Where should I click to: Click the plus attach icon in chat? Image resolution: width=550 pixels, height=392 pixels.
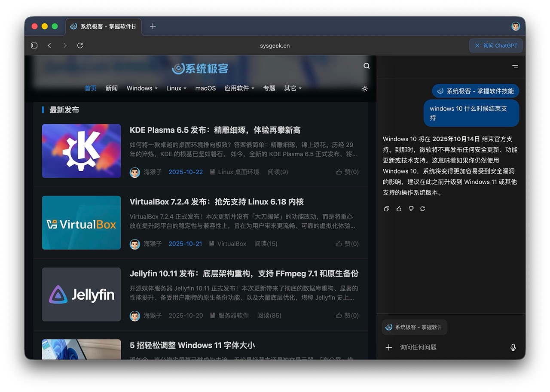[x=389, y=347]
